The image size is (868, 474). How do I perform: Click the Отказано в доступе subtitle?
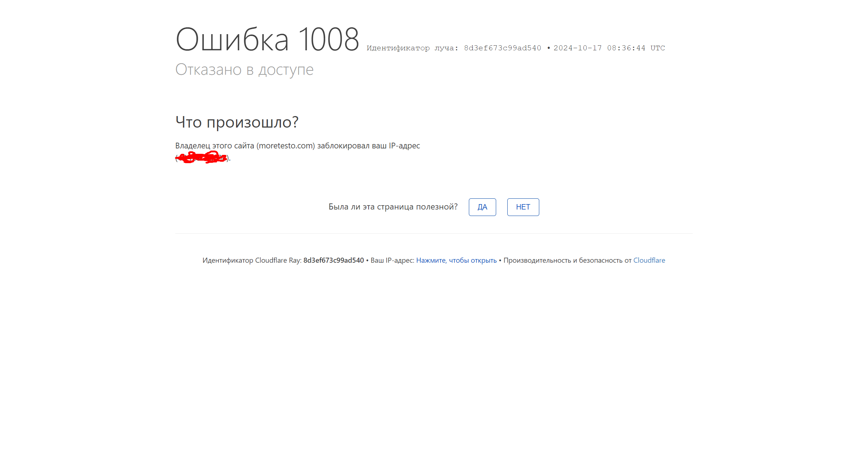244,69
